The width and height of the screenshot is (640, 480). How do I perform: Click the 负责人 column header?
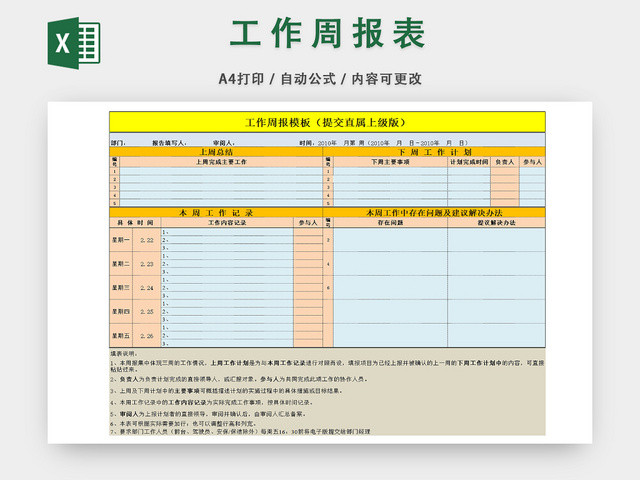click(x=504, y=162)
